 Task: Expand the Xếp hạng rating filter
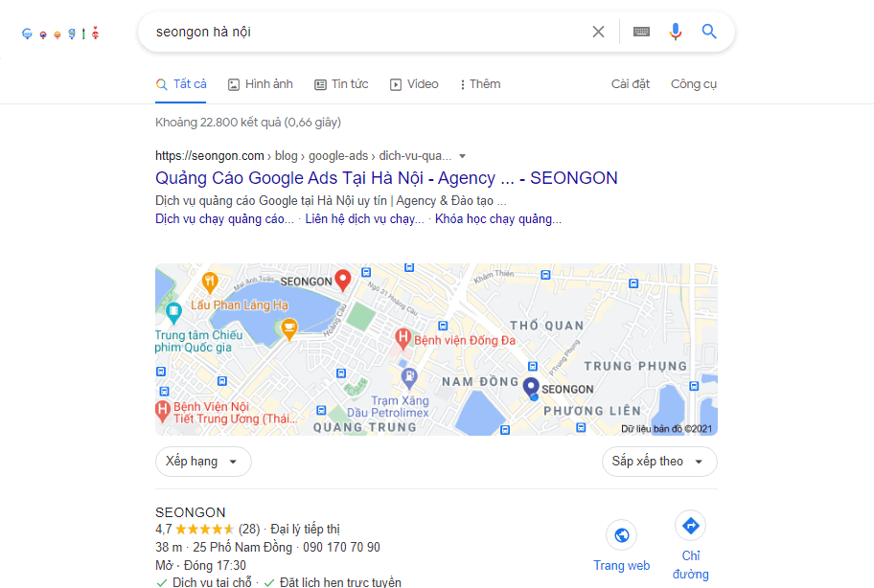coord(203,462)
